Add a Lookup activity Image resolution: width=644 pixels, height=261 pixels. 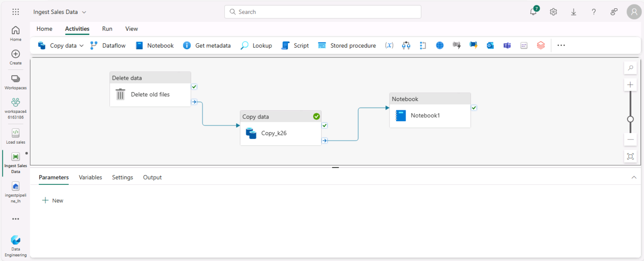tap(256, 45)
